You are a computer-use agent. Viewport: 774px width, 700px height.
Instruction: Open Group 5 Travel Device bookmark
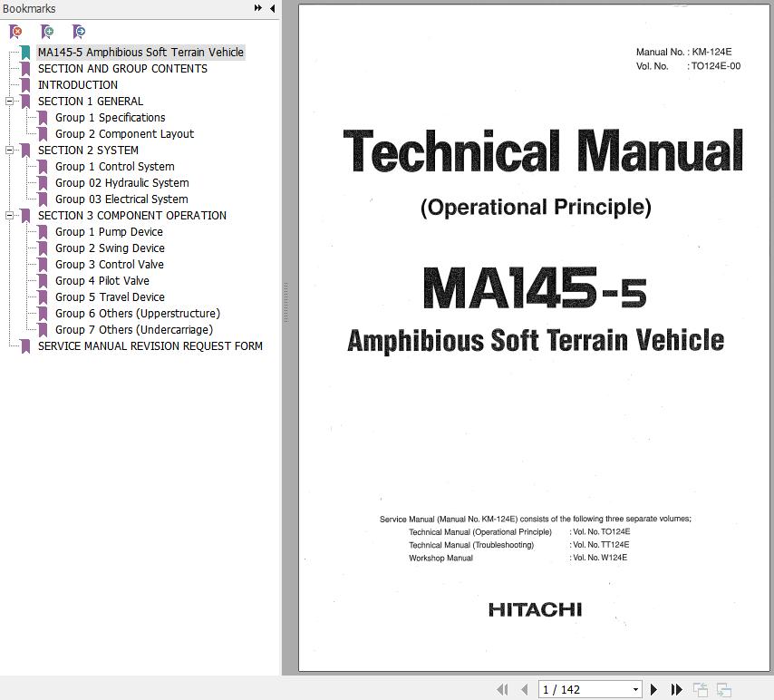110,297
